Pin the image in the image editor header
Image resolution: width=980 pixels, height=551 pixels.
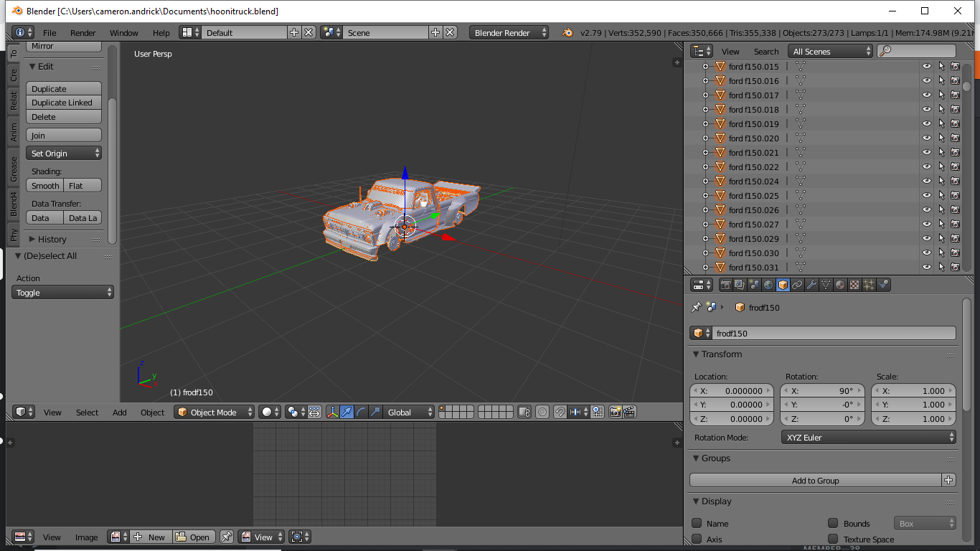coord(227,537)
